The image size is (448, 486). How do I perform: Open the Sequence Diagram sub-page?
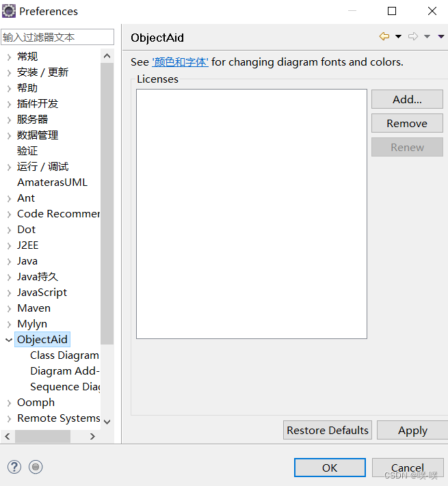(x=65, y=387)
